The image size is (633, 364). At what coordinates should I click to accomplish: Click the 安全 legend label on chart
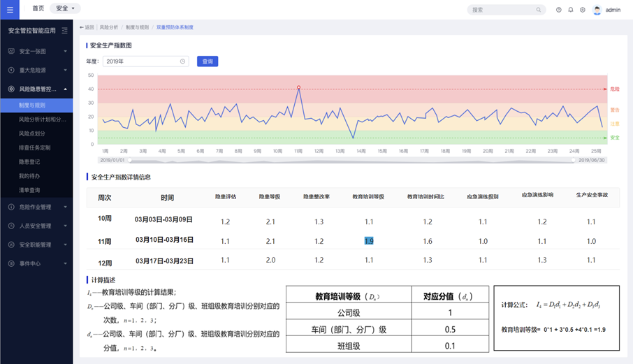tap(615, 138)
